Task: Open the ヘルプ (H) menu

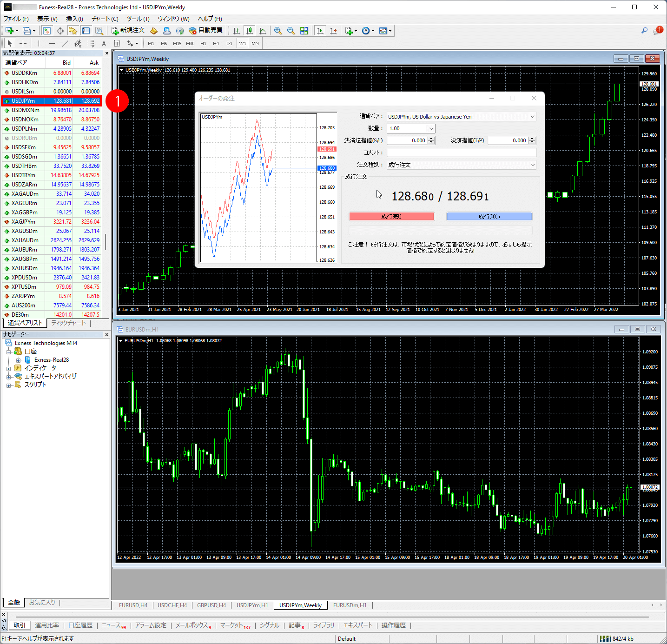Action: tap(210, 19)
